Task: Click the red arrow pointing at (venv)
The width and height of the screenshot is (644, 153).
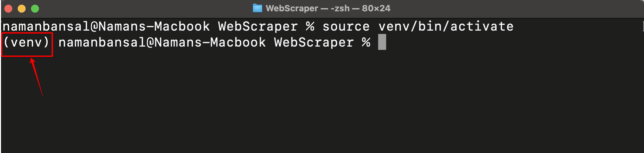Action: pos(37,76)
